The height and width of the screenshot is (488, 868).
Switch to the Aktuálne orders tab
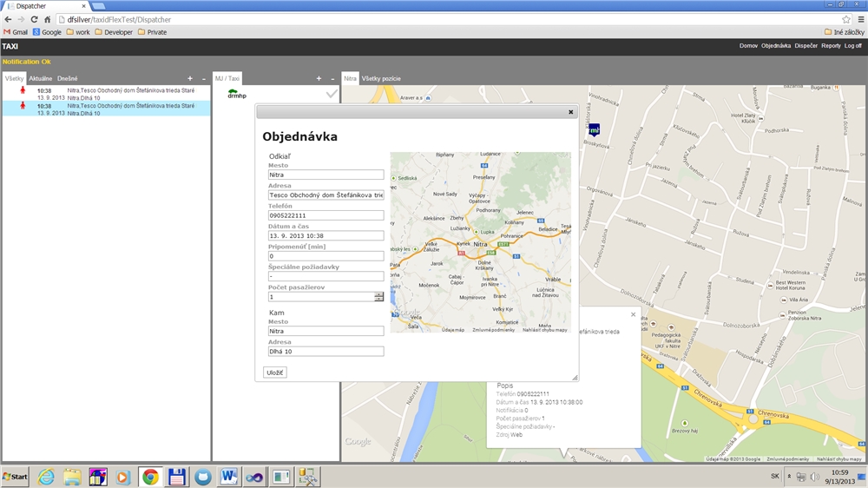[41, 79]
